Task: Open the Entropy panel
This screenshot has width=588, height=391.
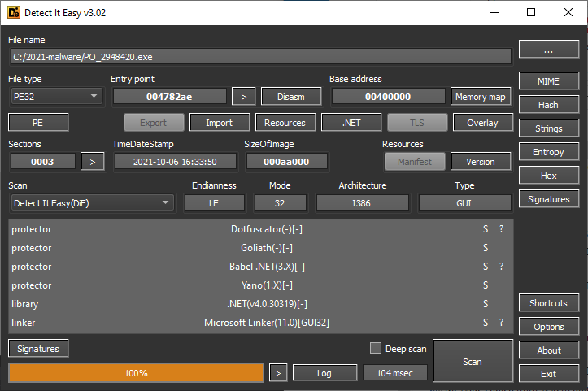Action: (x=548, y=152)
